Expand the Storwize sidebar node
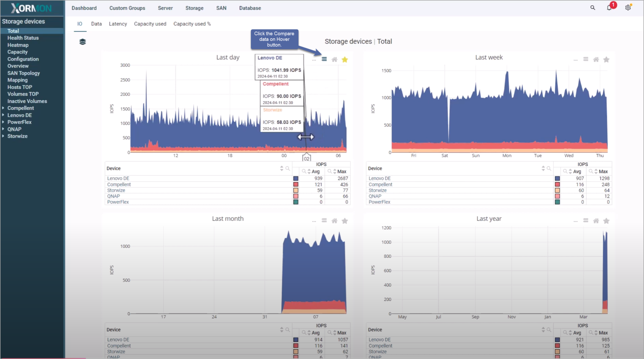 (x=3, y=136)
